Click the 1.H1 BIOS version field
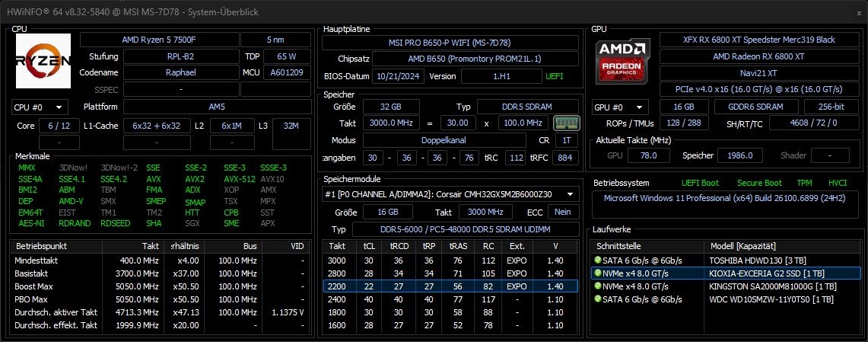This screenshot has width=868, height=342. (501, 76)
